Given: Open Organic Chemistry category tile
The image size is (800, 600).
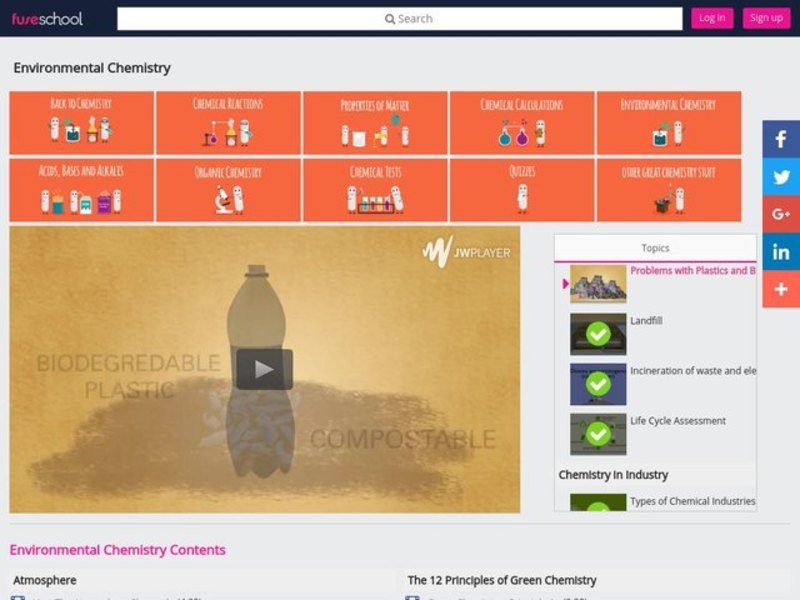Looking at the screenshot, I should coord(228,189).
